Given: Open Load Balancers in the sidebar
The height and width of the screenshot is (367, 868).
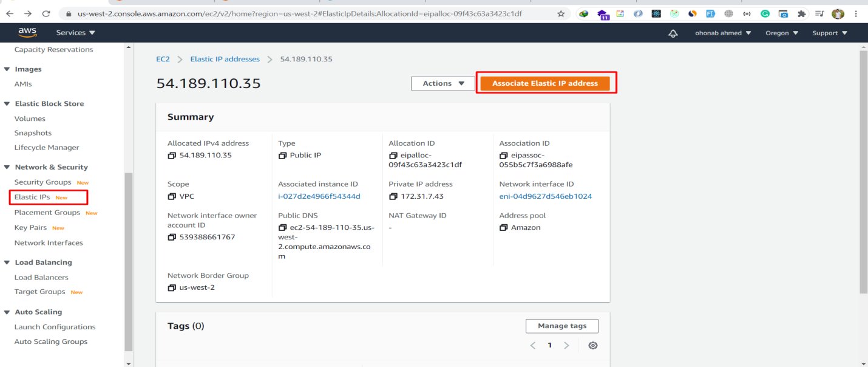Looking at the screenshot, I should coord(41,278).
